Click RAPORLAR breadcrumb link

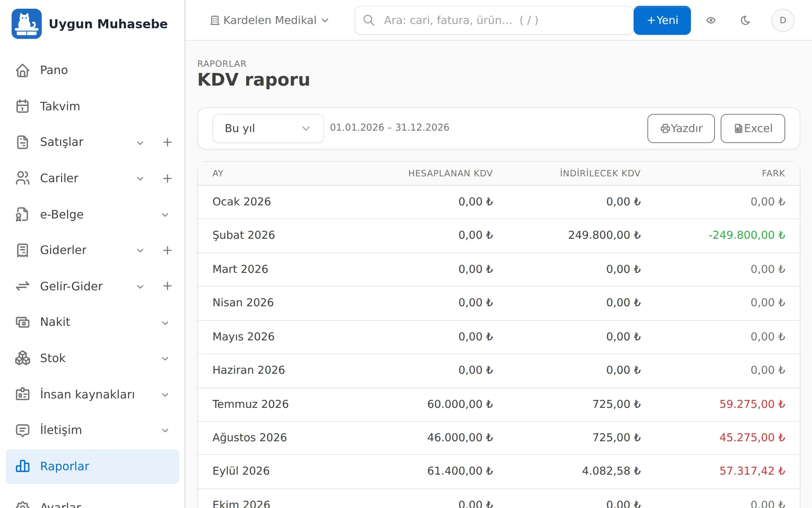222,64
